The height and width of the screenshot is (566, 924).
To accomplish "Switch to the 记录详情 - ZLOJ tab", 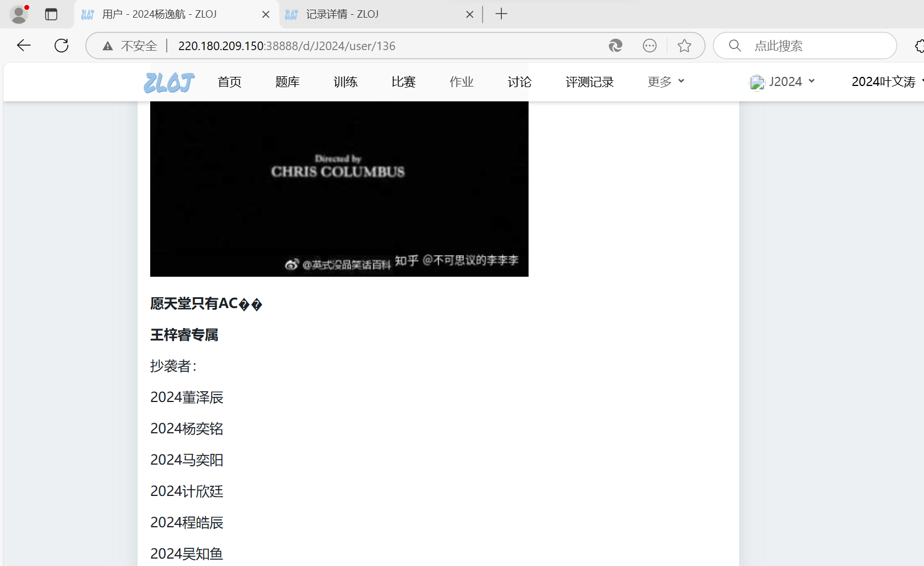I will tap(381, 14).
